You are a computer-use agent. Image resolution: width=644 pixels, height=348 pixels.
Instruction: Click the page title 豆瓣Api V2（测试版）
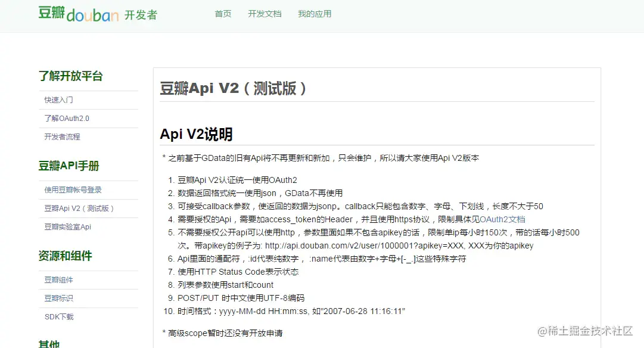pyautogui.click(x=233, y=88)
